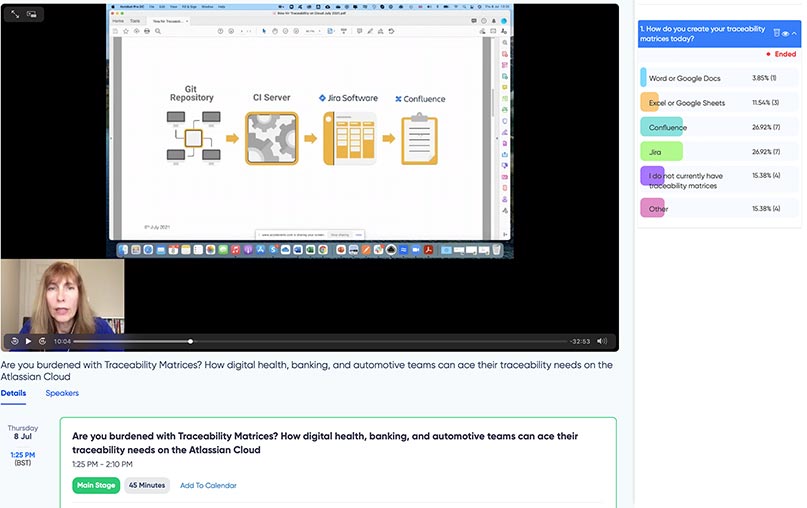807x508 pixels.
Task: Click the poll question title
Action: [703, 33]
